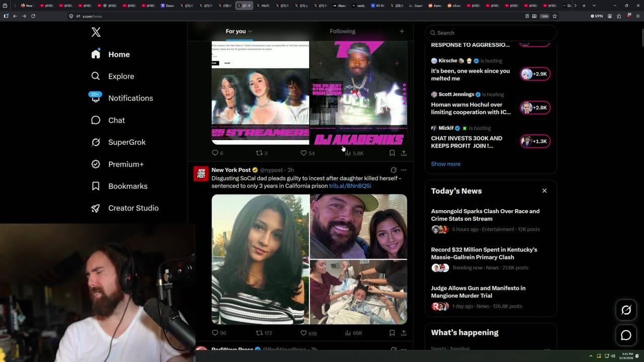Go to Home in sidebar
The width and height of the screenshot is (644, 362).
pos(111,54)
